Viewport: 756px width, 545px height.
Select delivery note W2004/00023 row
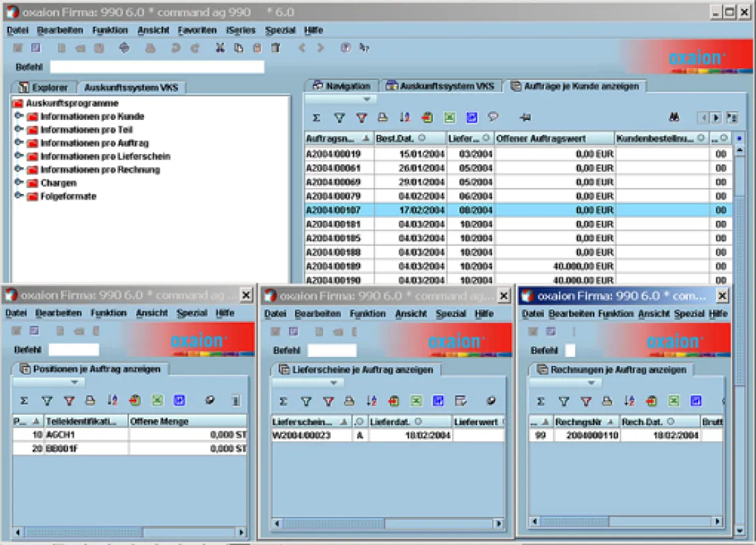coord(388,435)
